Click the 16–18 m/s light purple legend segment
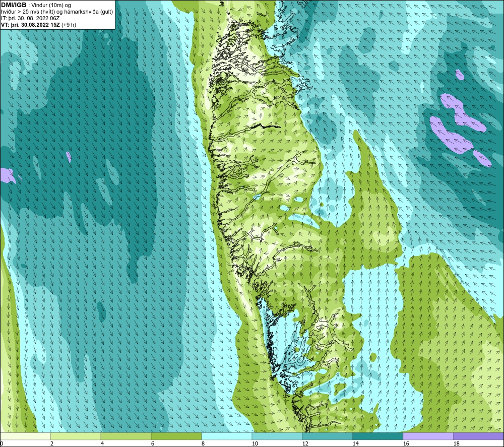Image resolution: width=504 pixels, height=447 pixels. (x=428, y=436)
